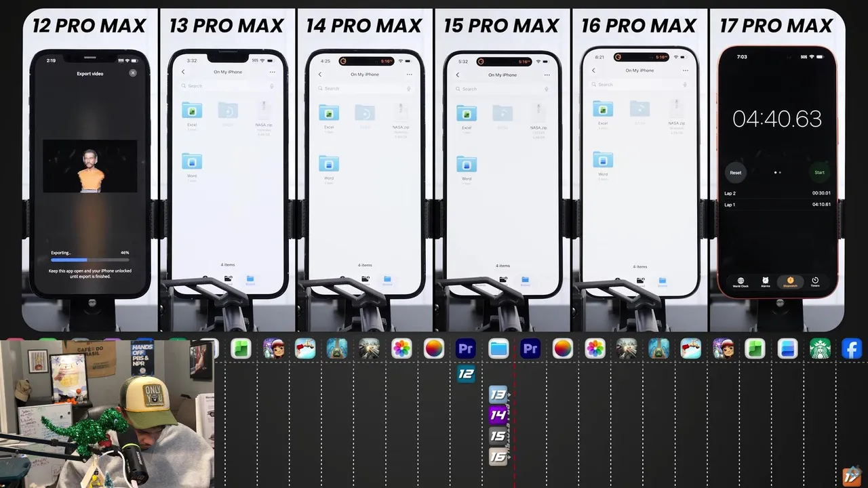Tap the dictation microphone on 13 Pro Max
This screenshot has width=868, height=488.
click(272, 86)
